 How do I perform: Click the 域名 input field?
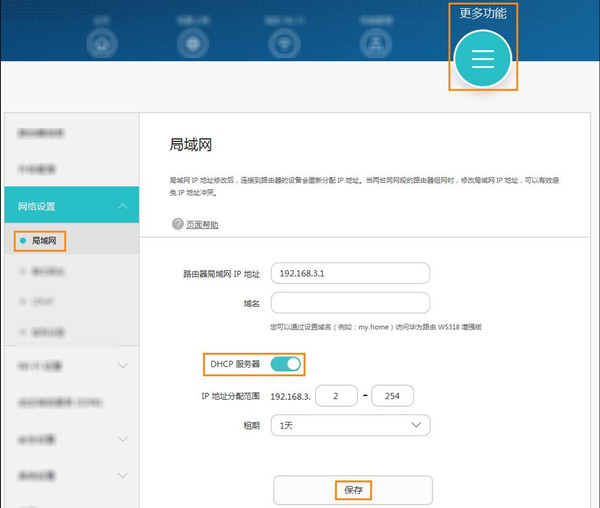(x=350, y=303)
